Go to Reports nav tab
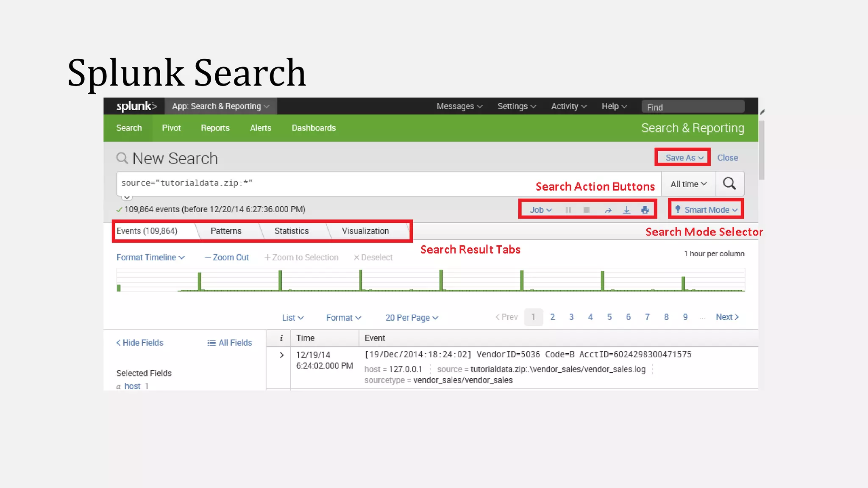The width and height of the screenshot is (868, 488). pyautogui.click(x=215, y=128)
